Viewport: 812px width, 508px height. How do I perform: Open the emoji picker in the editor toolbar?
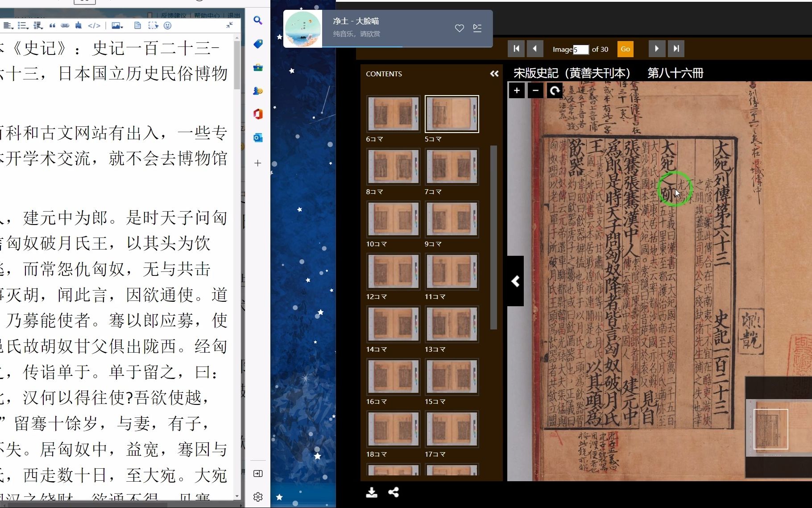[x=168, y=26]
